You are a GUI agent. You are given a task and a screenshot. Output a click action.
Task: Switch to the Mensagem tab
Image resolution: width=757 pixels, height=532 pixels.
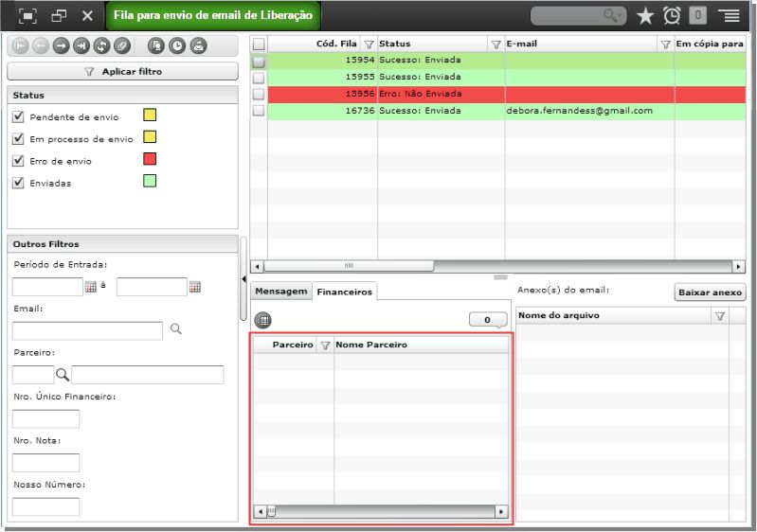pos(281,292)
